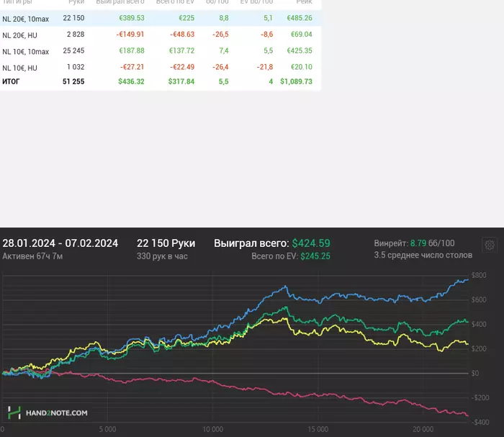Click the Hand2Note logo icon
The height and width of the screenshot is (437, 504).
pos(14,413)
